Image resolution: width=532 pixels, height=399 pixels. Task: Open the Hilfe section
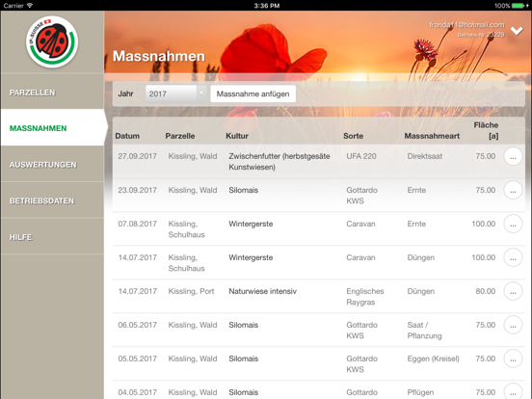click(x=52, y=237)
